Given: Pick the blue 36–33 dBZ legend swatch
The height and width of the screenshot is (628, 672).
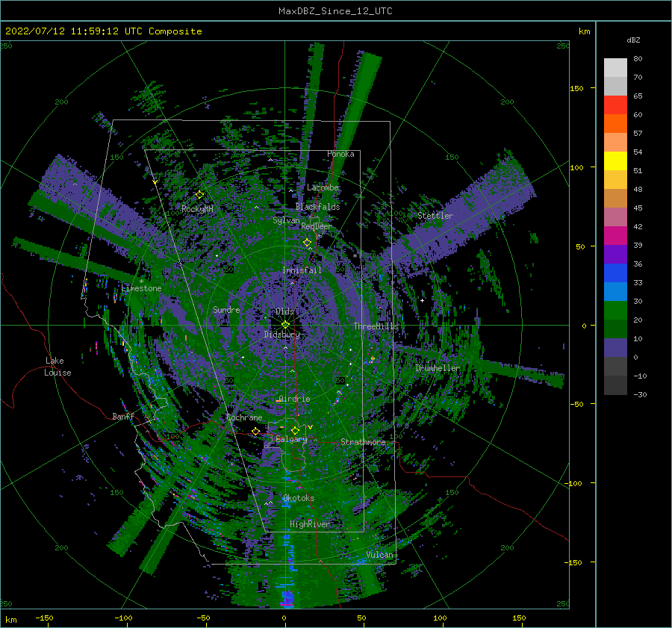Looking at the screenshot, I should pos(615,273).
